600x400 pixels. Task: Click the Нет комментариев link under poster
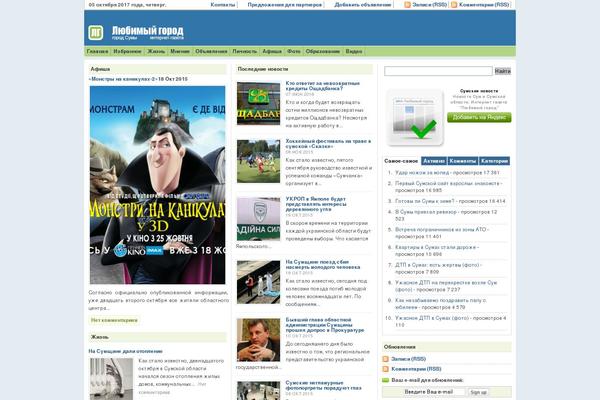pos(114,320)
